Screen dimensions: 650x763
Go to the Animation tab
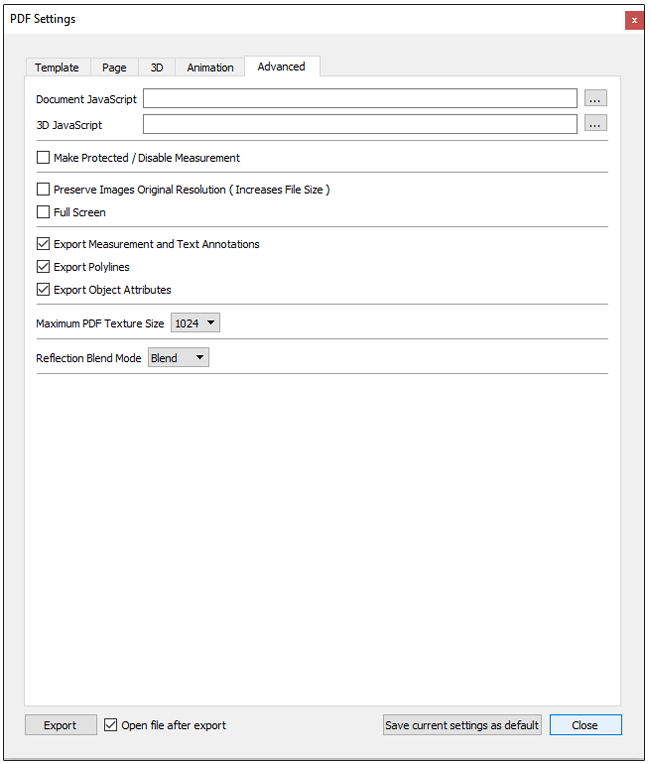click(x=210, y=68)
